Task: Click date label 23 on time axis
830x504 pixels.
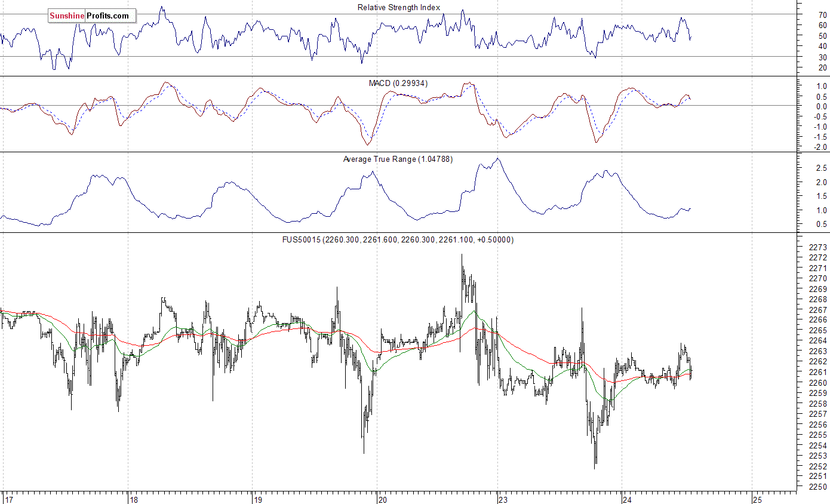Action: 503,499
